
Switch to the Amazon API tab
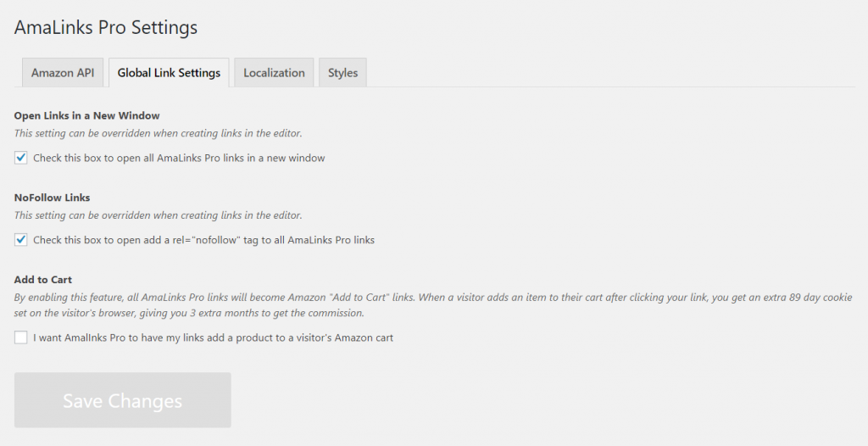pyautogui.click(x=63, y=73)
